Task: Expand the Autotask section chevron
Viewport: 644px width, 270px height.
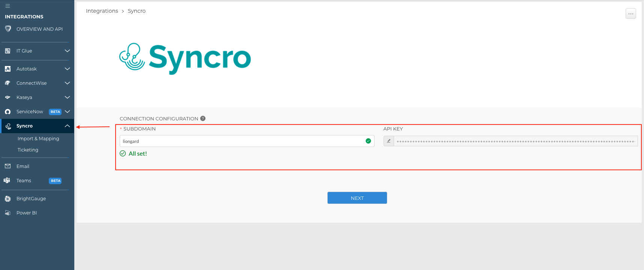Action: (67, 69)
